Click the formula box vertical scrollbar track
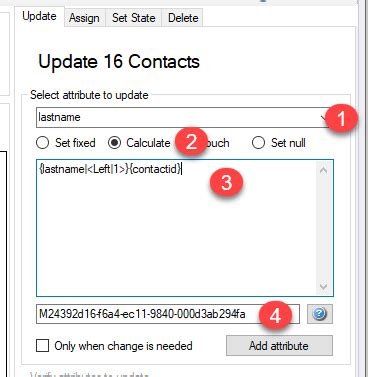 [323, 228]
